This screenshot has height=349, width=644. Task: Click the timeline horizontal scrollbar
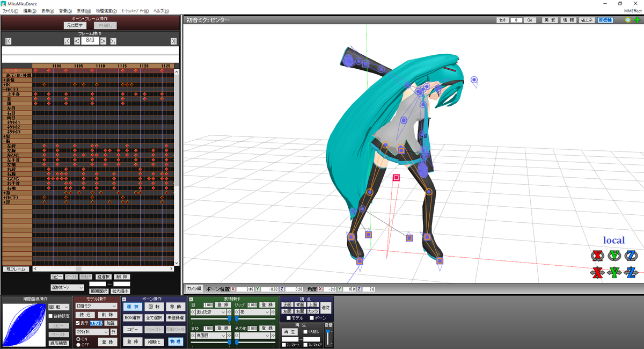tap(104, 269)
